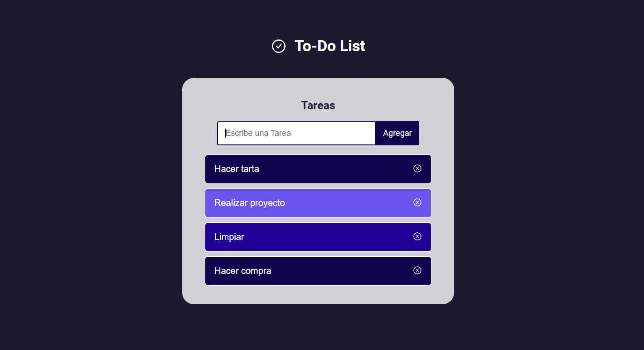Click the Tareas heading
The width and height of the screenshot is (644, 350).
pos(318,105)
